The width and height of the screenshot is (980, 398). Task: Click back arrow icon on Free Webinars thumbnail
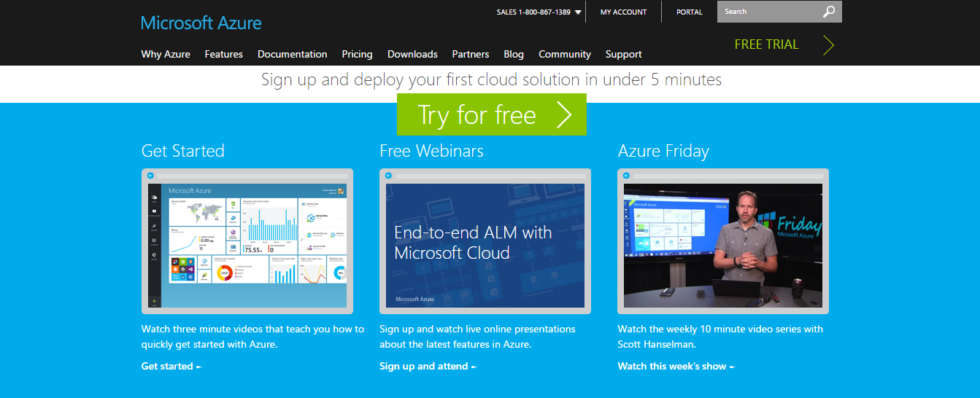[388, 176]
